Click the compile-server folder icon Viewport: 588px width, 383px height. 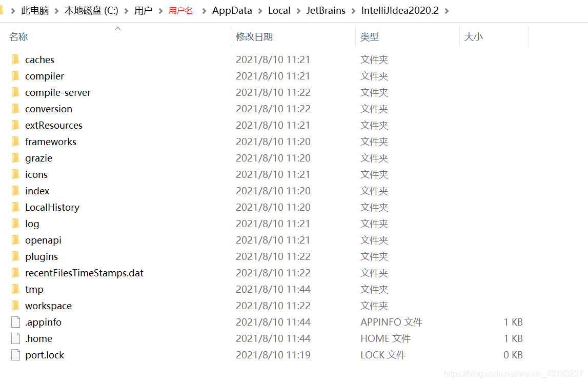pyautogui.click(x=15, y=92)
